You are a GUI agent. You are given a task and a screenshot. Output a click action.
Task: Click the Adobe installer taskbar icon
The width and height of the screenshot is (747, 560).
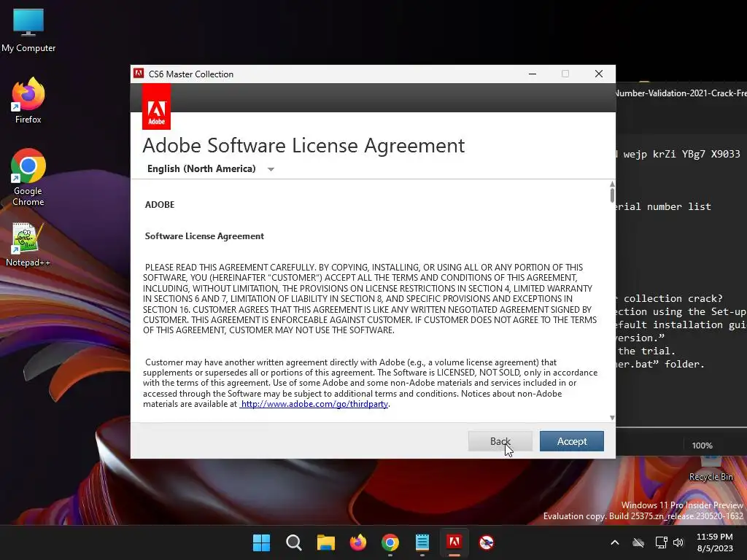[454, 542]
